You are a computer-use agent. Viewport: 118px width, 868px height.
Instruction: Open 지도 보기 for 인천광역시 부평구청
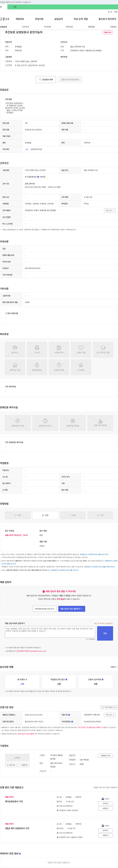tap(110, 715)
